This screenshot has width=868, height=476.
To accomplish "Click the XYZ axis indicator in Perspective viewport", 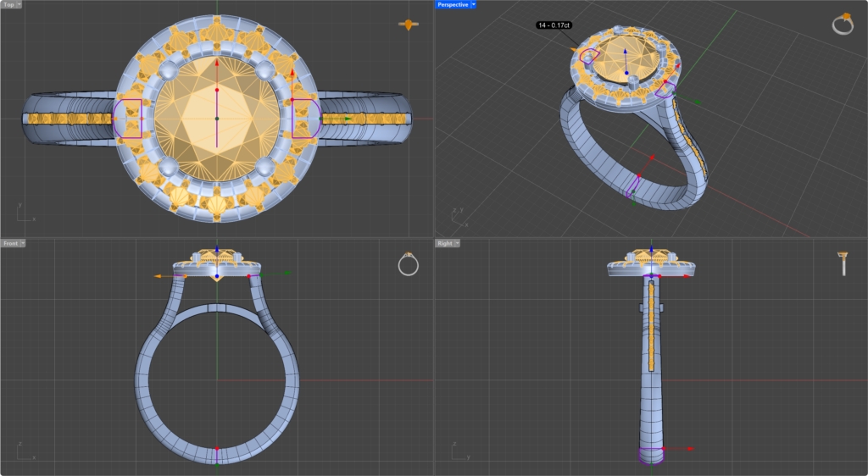I will tap(458, 217).
